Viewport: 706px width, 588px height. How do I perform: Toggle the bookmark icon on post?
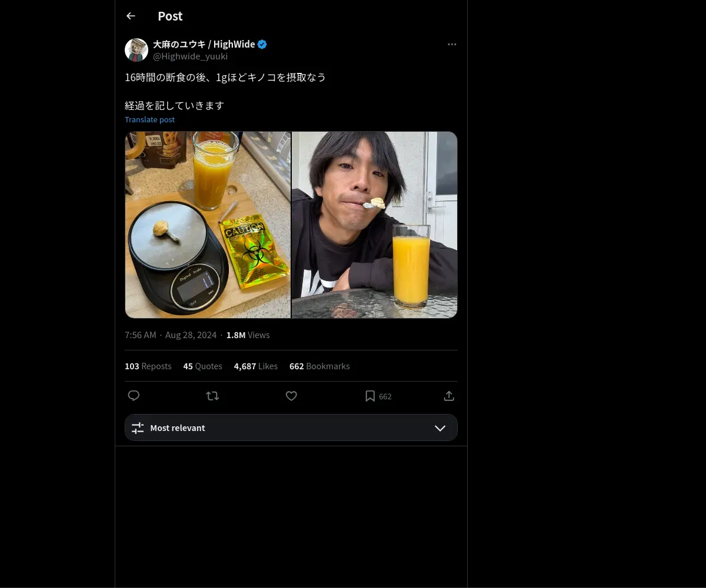pyautogui.click(x=370, y=396)
